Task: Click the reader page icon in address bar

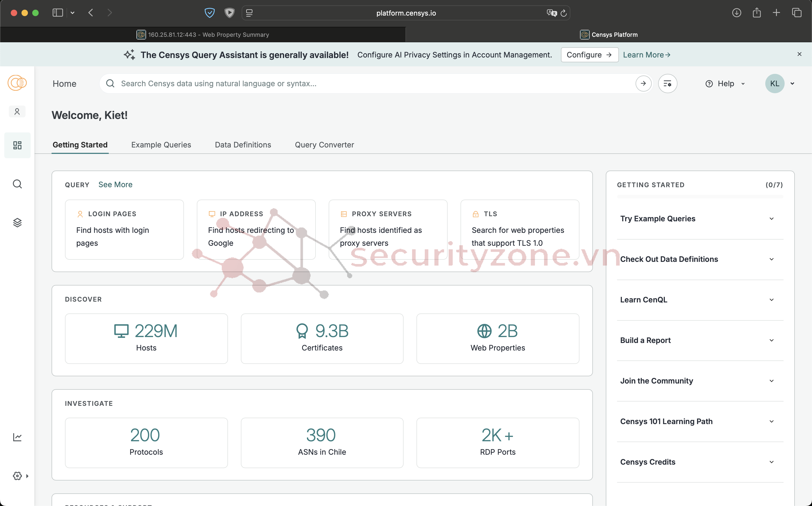Action: 249,13
